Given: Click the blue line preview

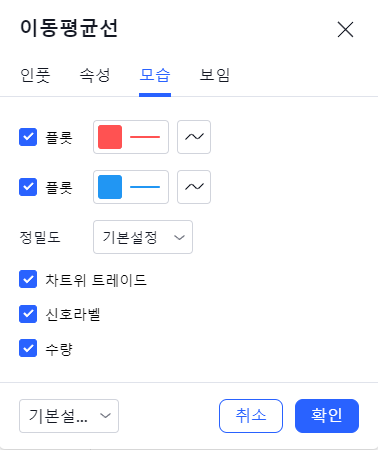Looking at the screenshot, I should point(145,187).
